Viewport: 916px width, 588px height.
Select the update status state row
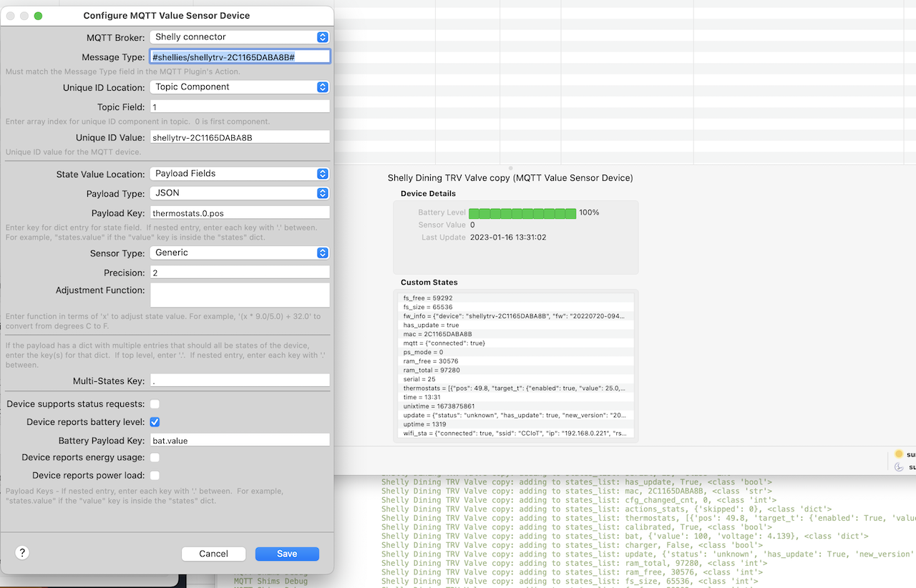[x=515, y=415]
